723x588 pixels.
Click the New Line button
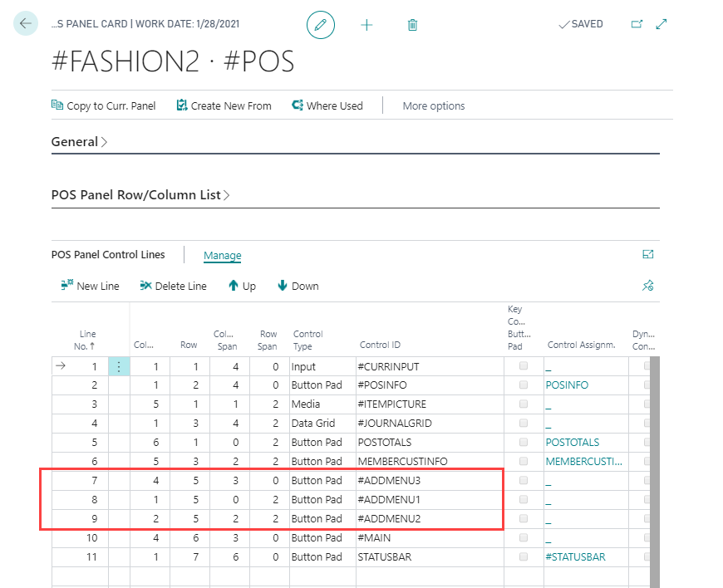click(90, 286)
